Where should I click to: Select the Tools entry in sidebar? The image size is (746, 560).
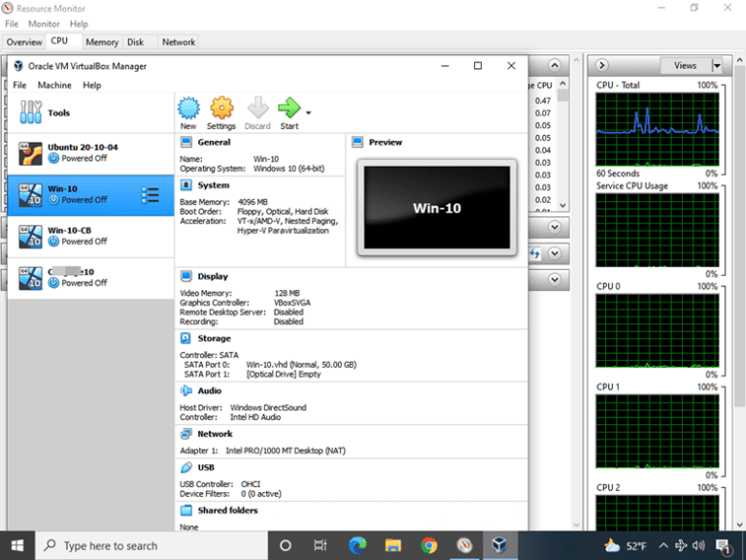click(x=58, y=113)
